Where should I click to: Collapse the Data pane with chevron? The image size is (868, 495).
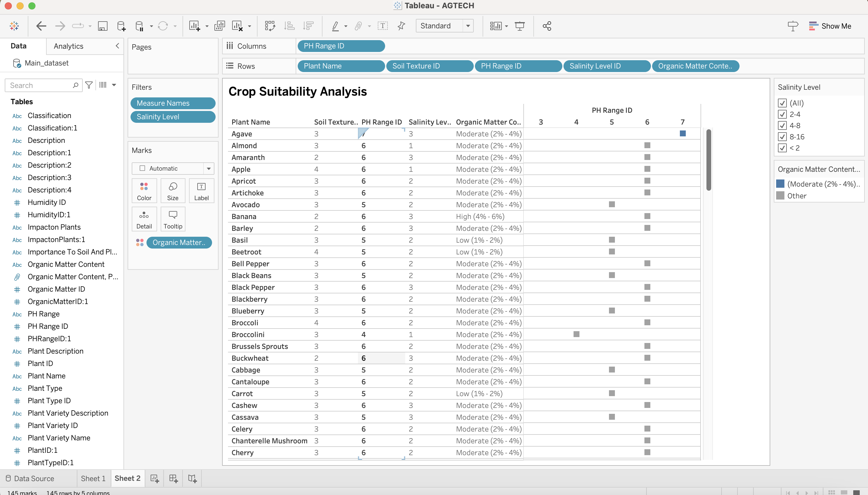(117, 46)
